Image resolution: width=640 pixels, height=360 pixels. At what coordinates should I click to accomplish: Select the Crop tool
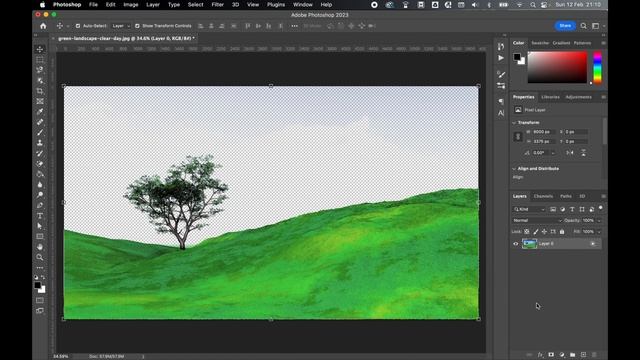click(x=40, y=91)
